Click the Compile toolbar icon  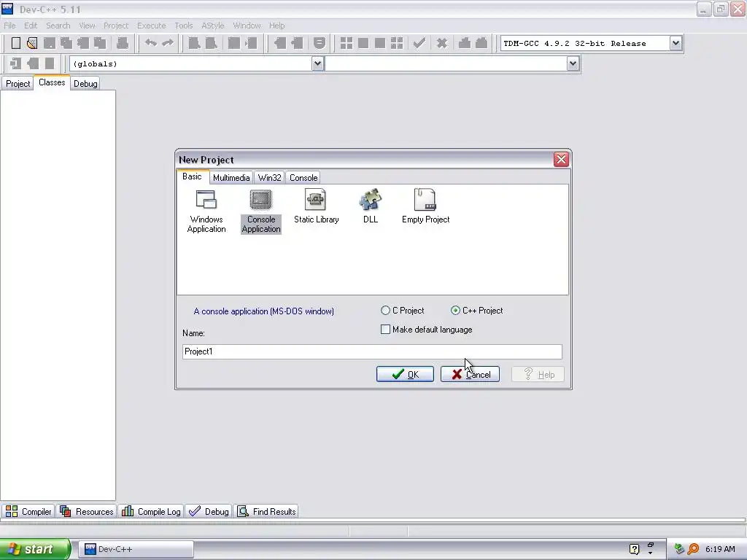[x=347, y=43]
